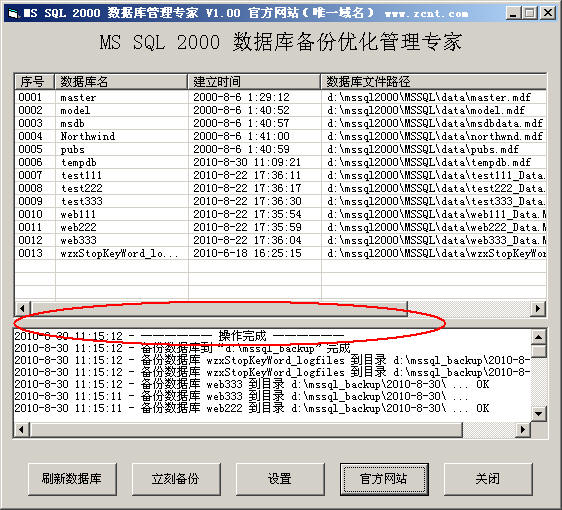The image size is (562, 510).
Task: Start backup with 立刻备份 button
Action: [176, 479]
